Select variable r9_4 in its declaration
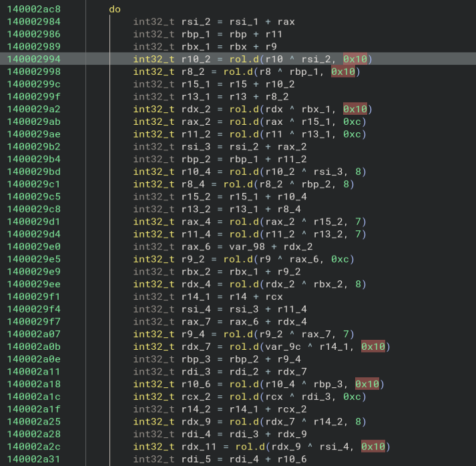476x466 pixels. (193, 334)
